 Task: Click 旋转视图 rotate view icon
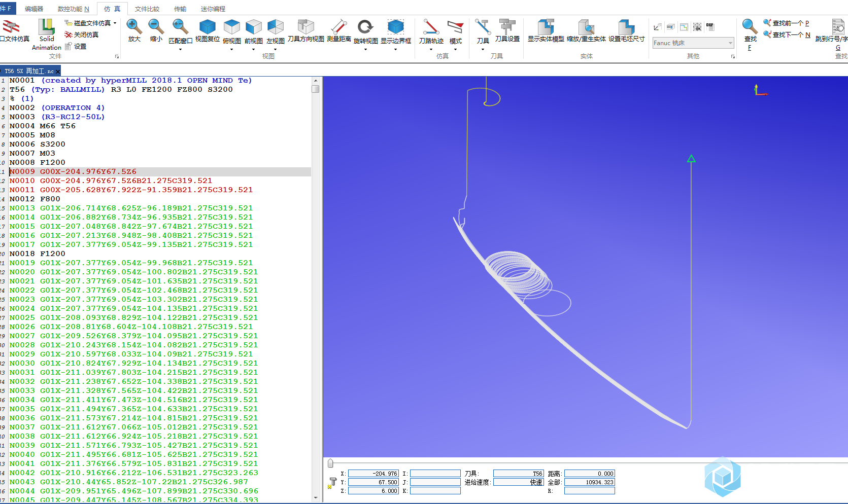pyautogui.click(x=365, y=26)
